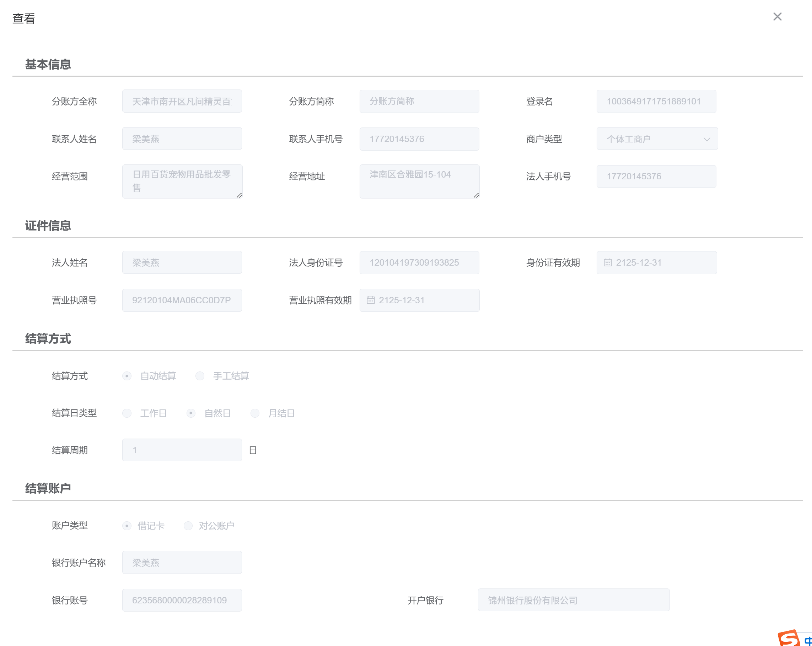Choose 工作日 settlement day type
The height and width of the screenshot is (646, 812).
pyautogui.click(x=127, y=413)
